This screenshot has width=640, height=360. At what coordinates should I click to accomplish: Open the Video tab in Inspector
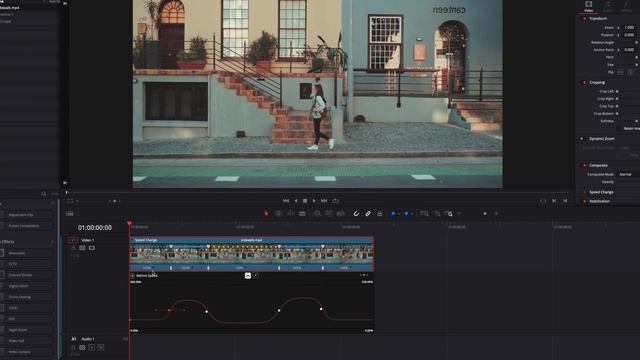point(589,6)
